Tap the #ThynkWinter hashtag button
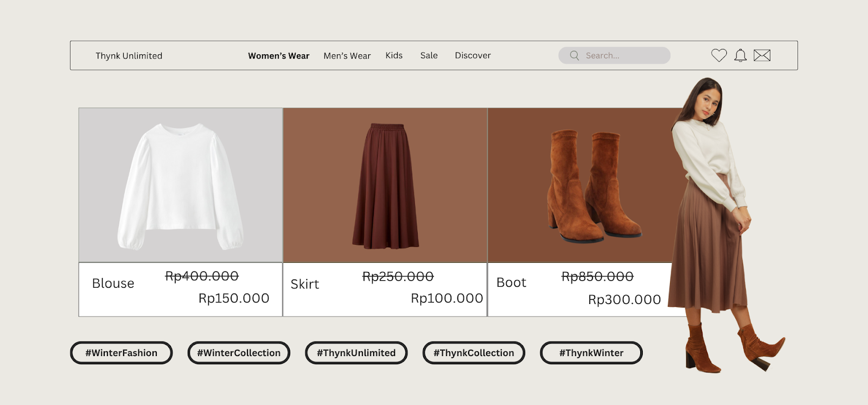 pos(591,353)
